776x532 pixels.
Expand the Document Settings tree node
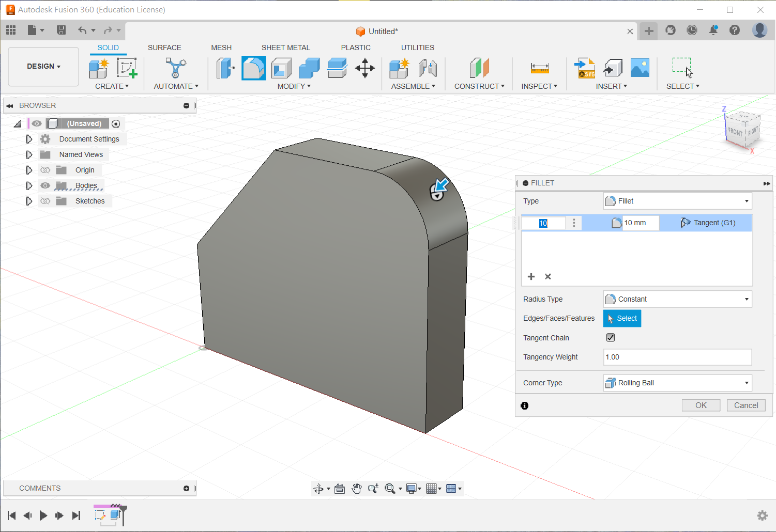(29, 139)
